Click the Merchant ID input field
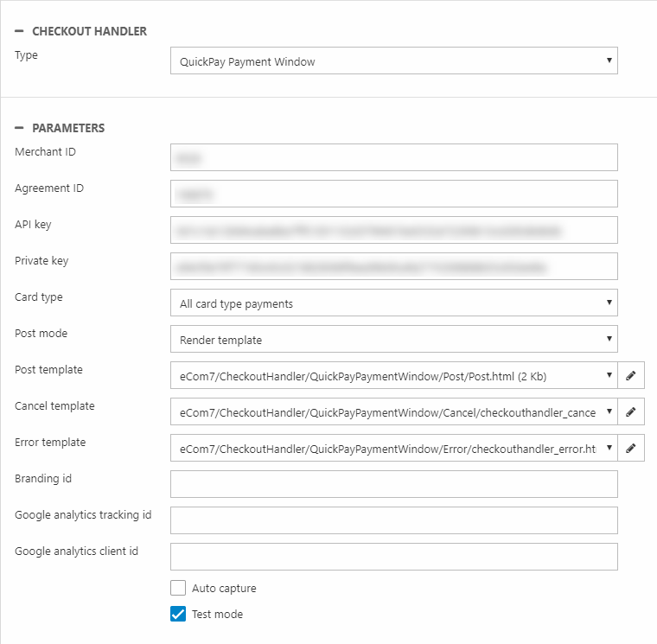This screenshot has width=657, height=644. (x=393, y=157)
